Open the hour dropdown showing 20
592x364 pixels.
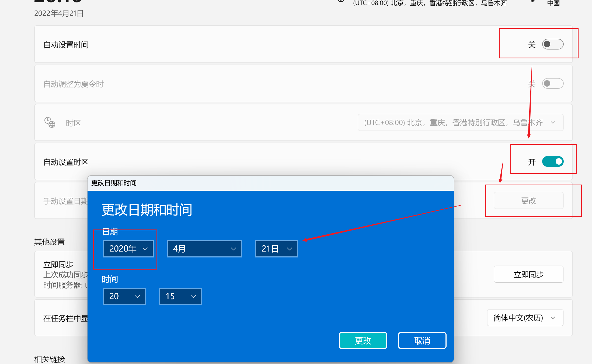click(124, 296)
